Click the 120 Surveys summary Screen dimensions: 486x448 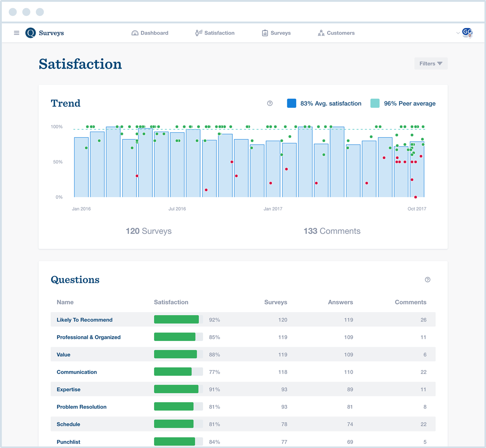(x=149, y=231)
